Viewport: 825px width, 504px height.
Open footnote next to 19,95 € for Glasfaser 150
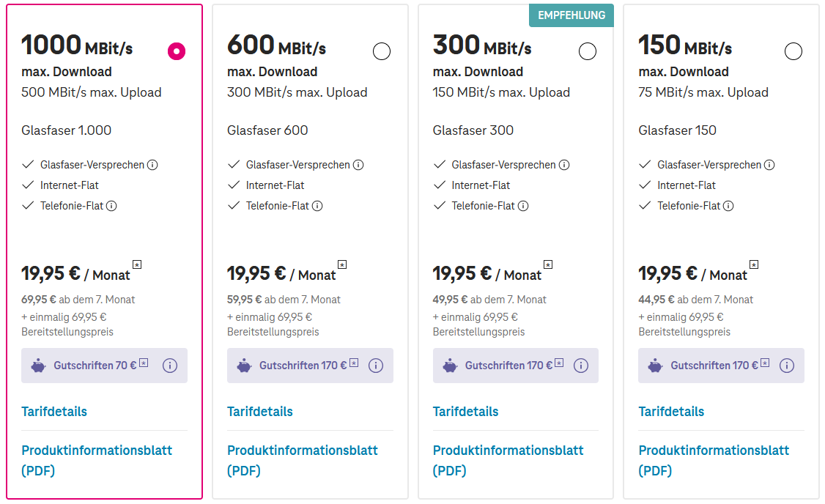[x=753, y=264]
